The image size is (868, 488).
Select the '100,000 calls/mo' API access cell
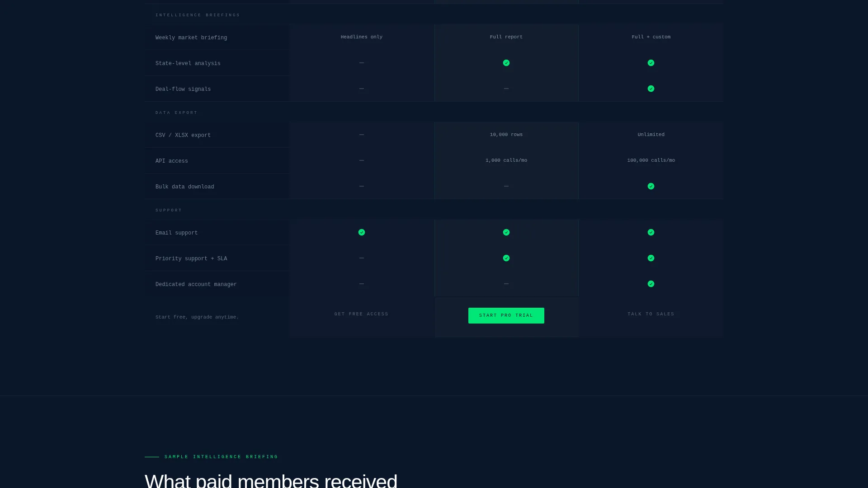(x=651, y=160)
